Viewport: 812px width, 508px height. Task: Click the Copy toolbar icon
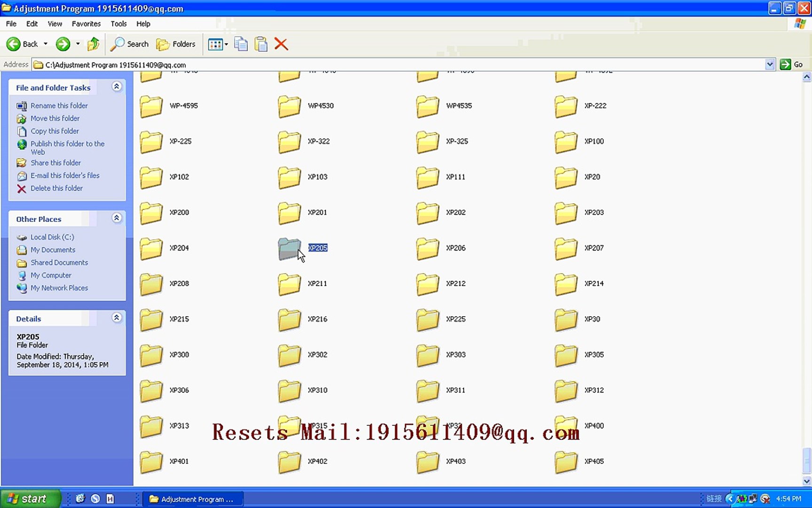pos(241,44)
